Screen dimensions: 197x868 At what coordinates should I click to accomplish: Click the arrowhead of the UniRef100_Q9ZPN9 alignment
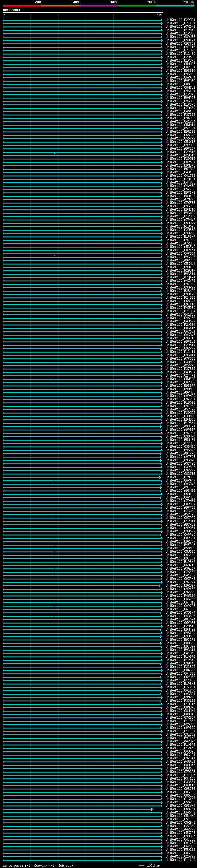pos(161,349)
